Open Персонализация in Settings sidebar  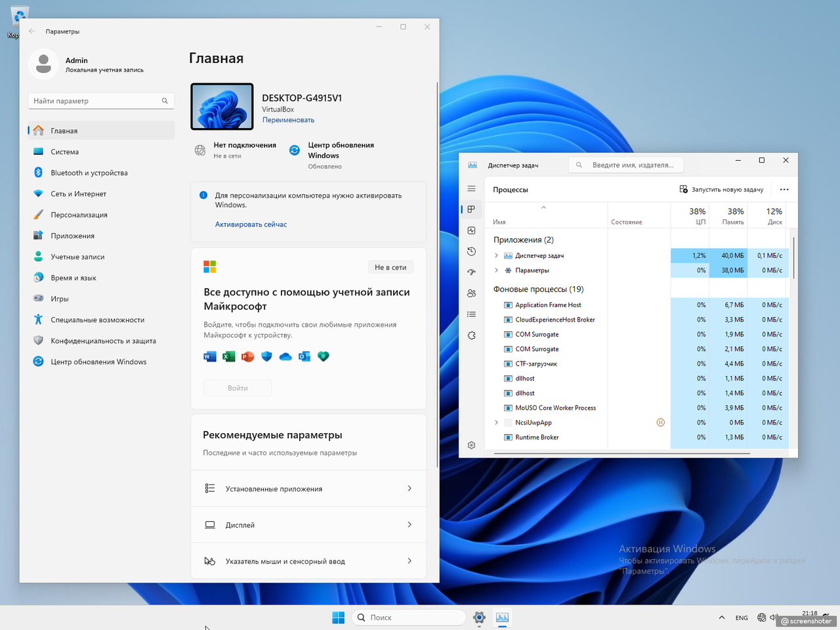[x=102, y=215]
